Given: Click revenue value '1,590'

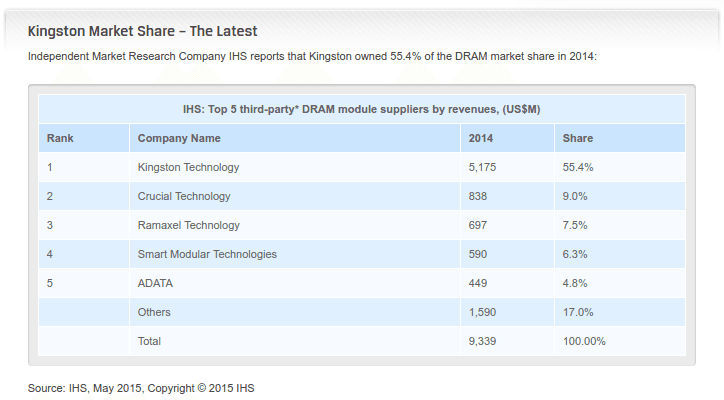Looking at the screenshot, I should 482,312.
